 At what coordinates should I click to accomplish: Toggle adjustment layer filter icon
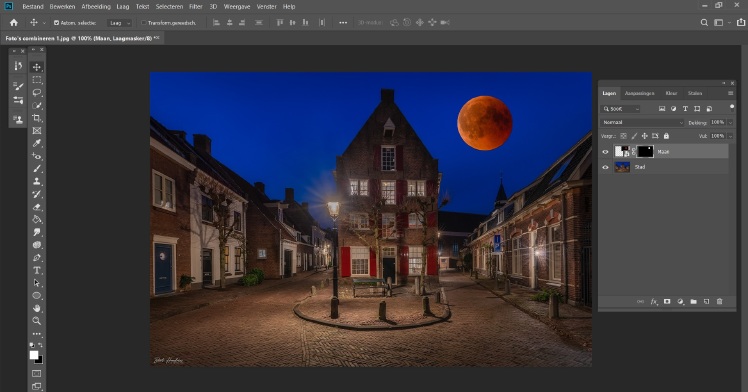coord(674,109)
